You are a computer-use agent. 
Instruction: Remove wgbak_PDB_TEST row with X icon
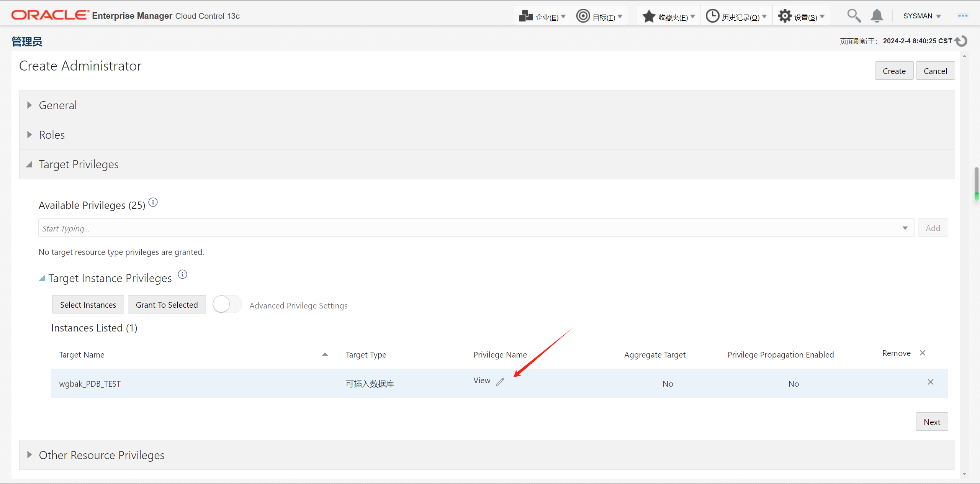click(x=930, y=382)
